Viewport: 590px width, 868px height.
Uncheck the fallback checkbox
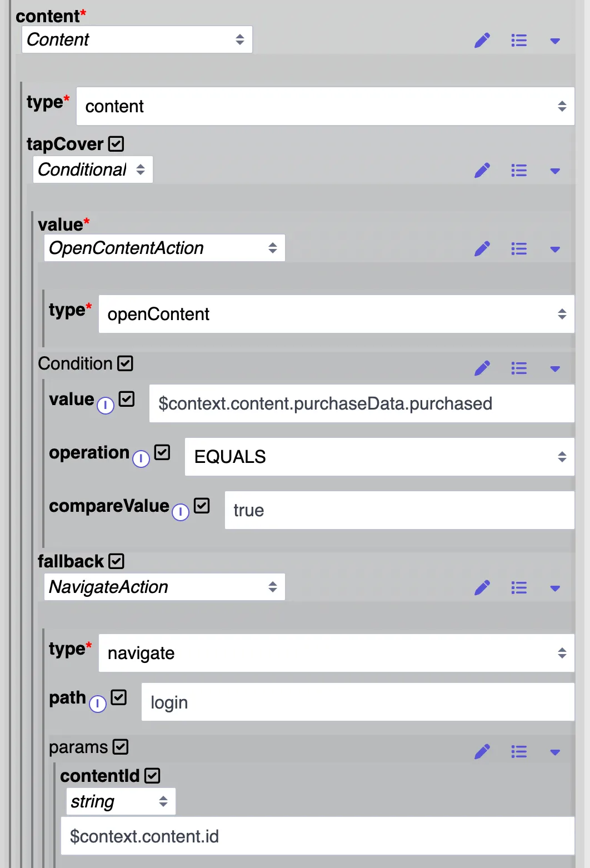pos(117,561)
